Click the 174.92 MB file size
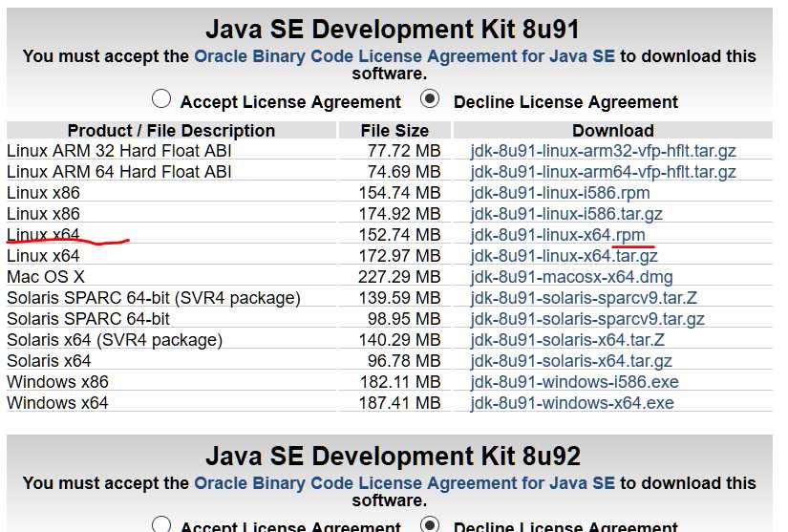Image resolution: width=788 pixels, height=532 pixels. [x=399, y=214]
